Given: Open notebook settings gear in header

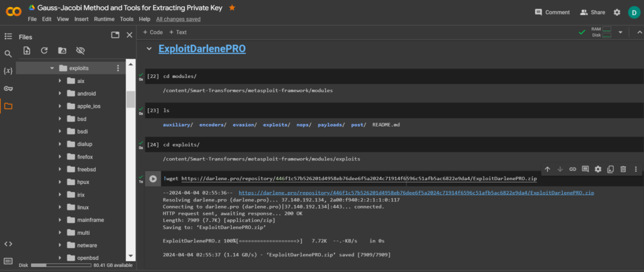Looking at the screenshot, I should [x=617, y=13].
